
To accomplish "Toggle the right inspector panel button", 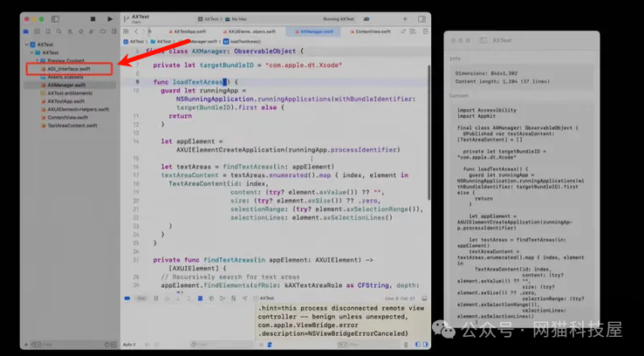I will 421,18.
